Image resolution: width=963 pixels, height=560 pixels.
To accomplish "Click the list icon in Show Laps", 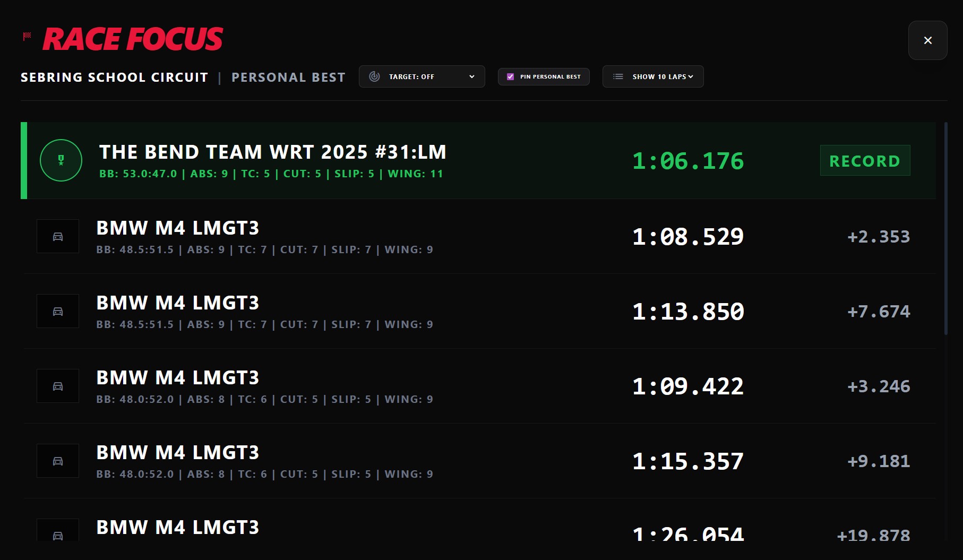I will click(618, 76).
